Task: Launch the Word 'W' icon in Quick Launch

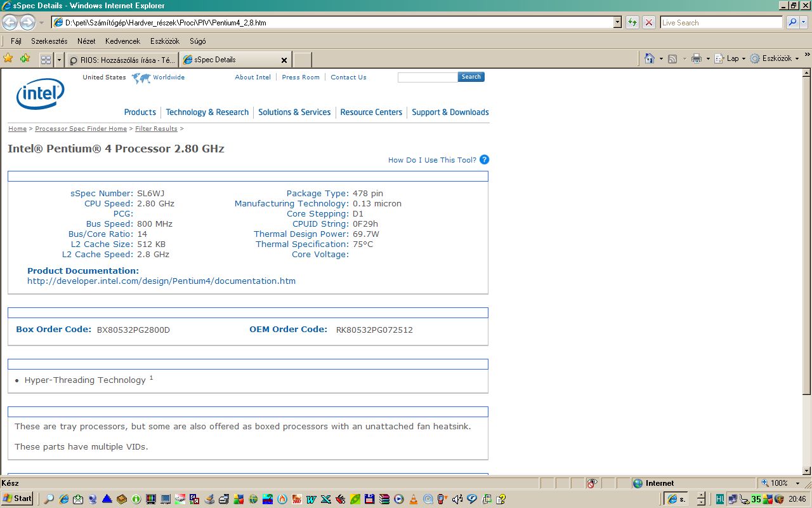Action: [x=311, y=499]
